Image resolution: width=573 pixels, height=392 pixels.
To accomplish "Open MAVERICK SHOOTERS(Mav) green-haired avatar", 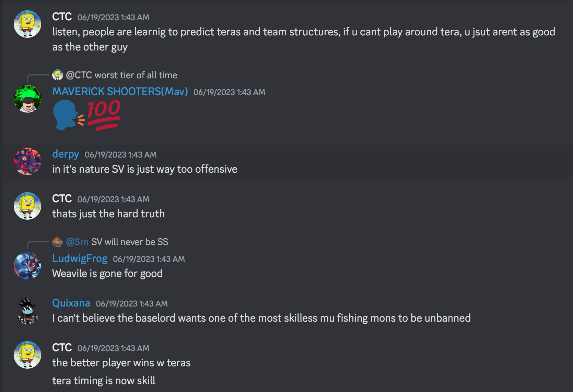I will pyautogui.click(x=27, y=99).
